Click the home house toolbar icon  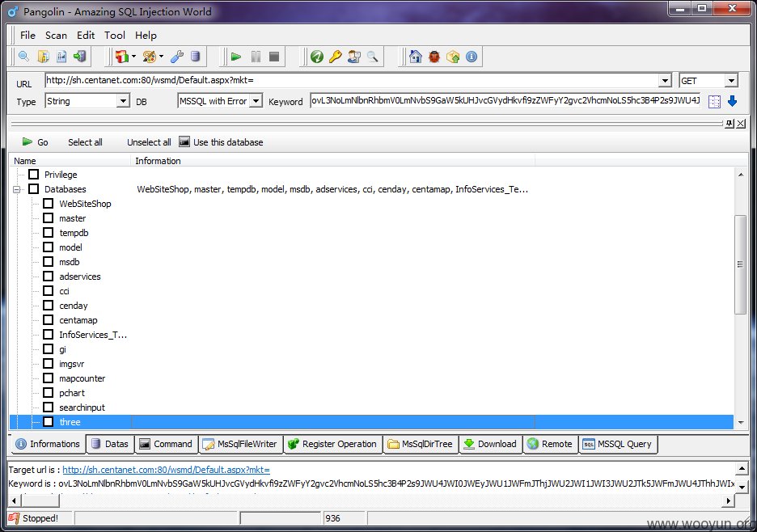[415, 57]
